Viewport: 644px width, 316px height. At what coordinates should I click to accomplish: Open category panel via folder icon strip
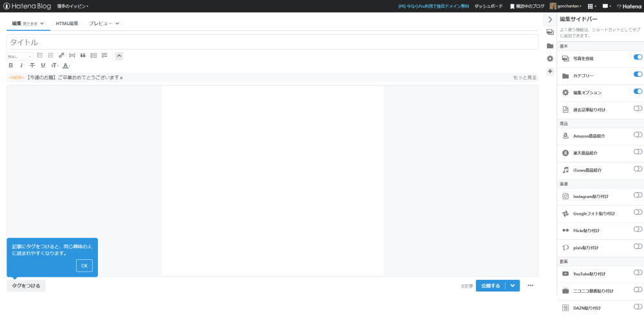point(550,46)
